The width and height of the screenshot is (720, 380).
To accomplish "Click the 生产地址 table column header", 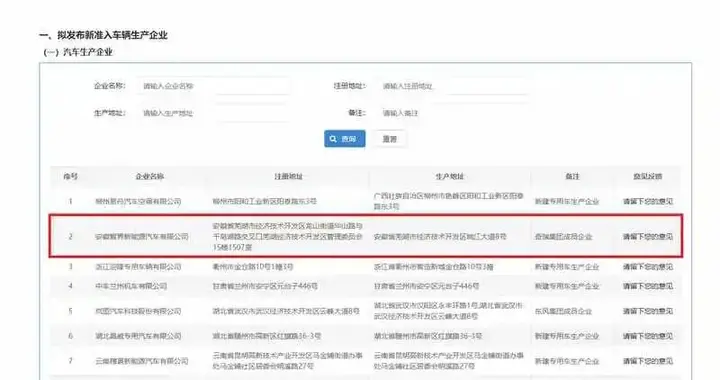I will click(450, 176).
